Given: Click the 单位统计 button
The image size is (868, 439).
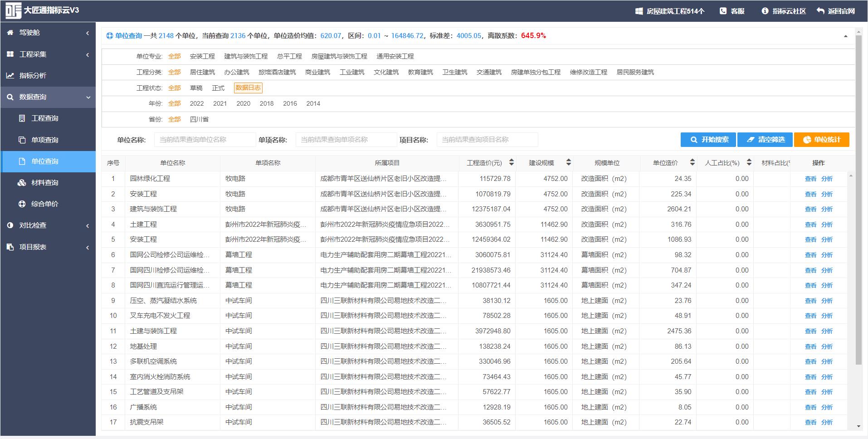Looking at the screenshot, I should (x=822, y=140).
